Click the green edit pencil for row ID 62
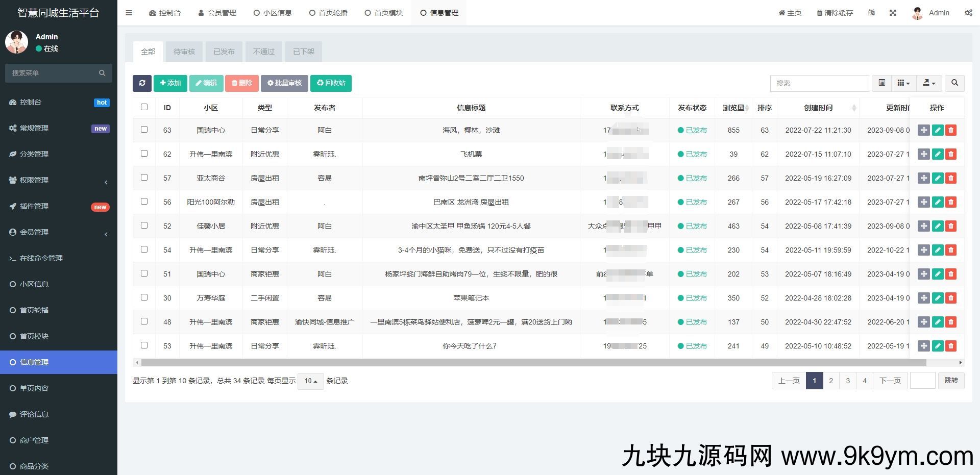 (x=937, y=154)
